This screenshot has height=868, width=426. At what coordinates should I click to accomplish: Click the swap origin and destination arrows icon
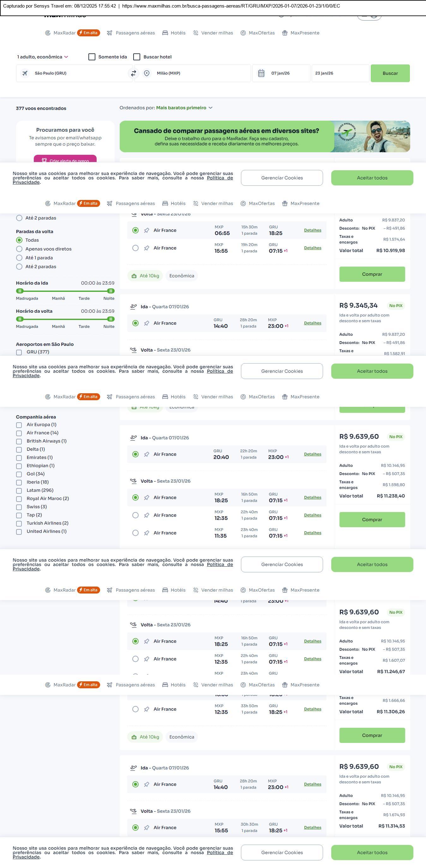[x=134, y=73]
